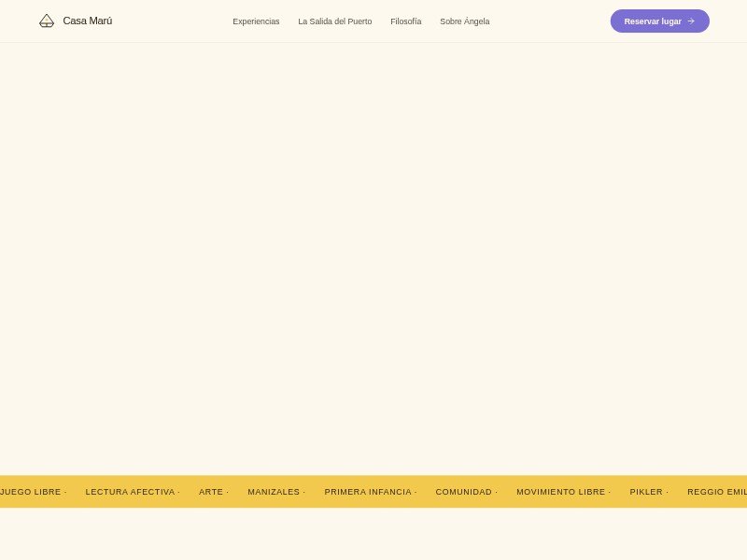Image resolution: width=747 pixels, height=560 pixels.
Task: Click the separator dot after COMUNIDAD
Action: pyautogui.click(x=496, y=492)
